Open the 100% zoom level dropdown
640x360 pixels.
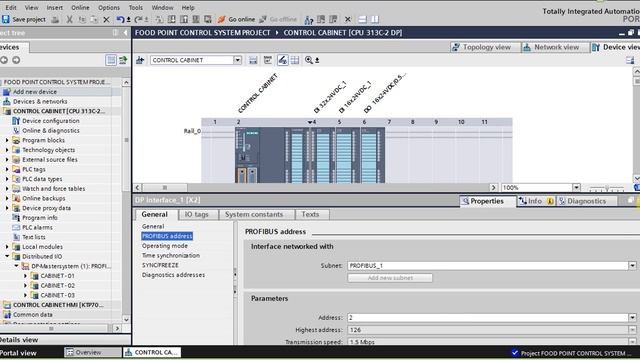[576, 188]
